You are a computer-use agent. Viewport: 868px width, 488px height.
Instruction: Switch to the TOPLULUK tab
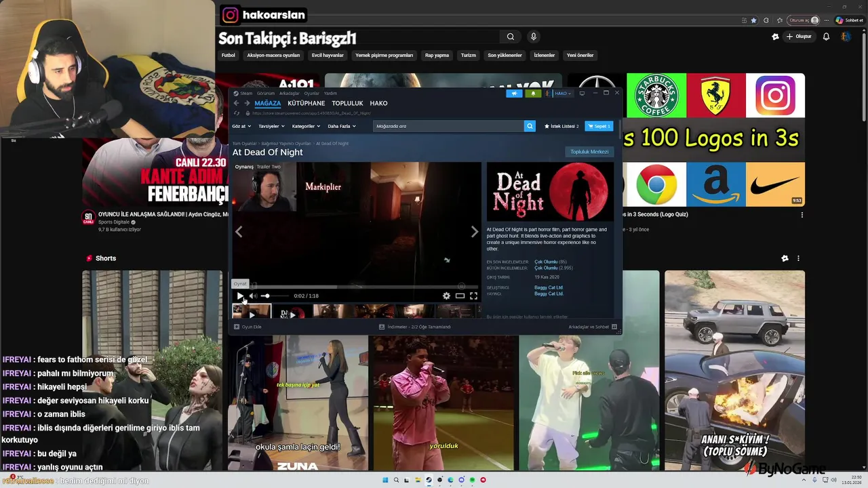tap(347, 103)
